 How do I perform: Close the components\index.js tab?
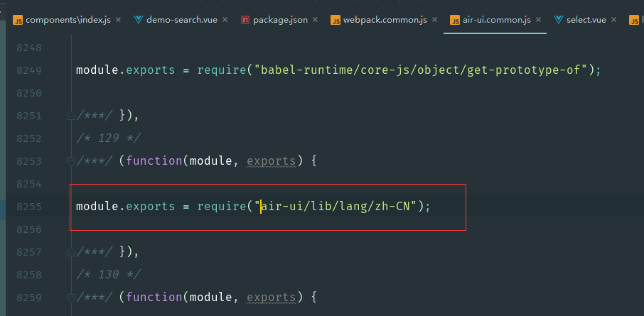click(x=118, y=20)
